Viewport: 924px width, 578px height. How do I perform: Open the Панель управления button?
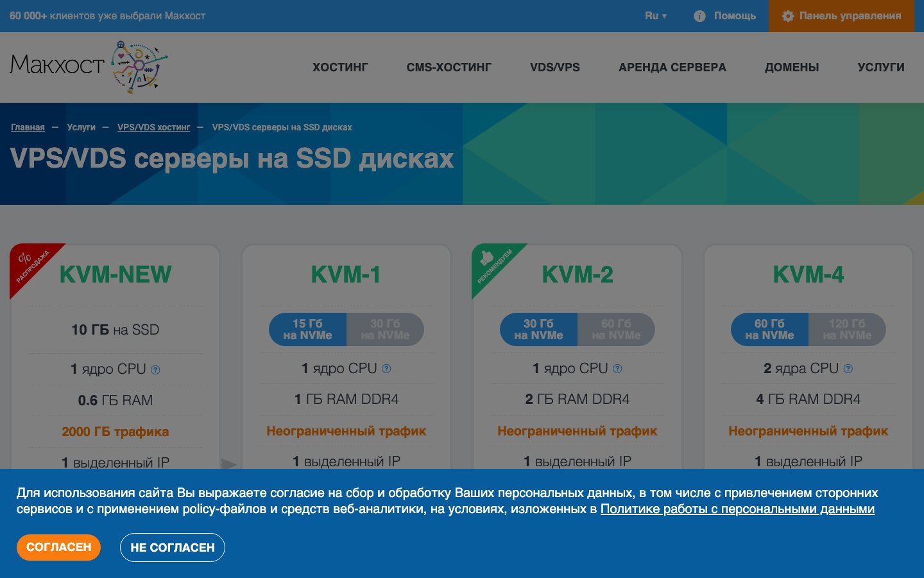click(841, 16)
